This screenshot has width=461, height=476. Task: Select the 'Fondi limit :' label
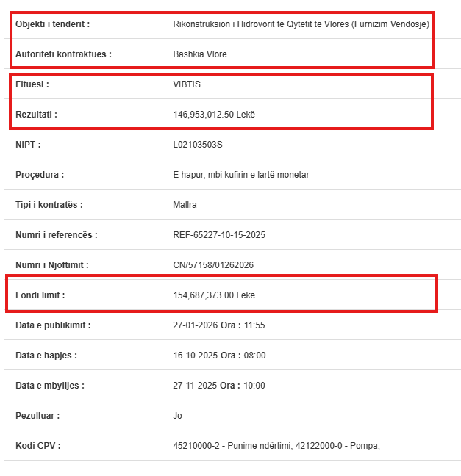pyautogui.click(x=40, y=295)
